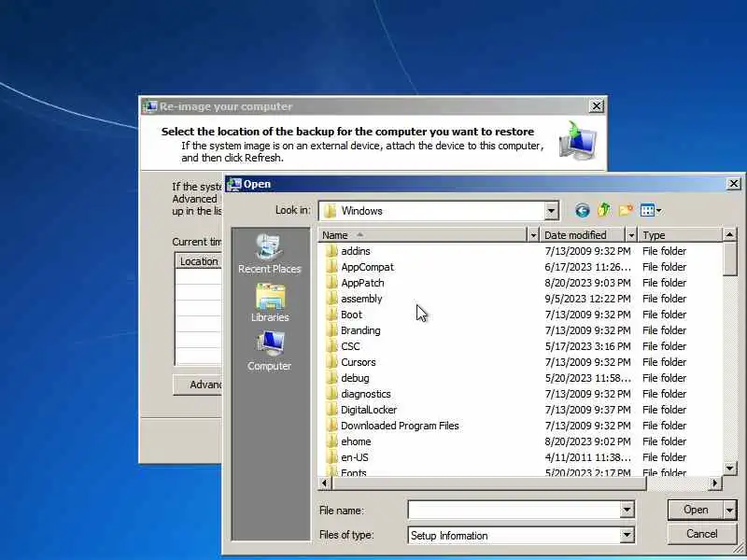Open Recent Places in the sidebar

pos(270,254)
